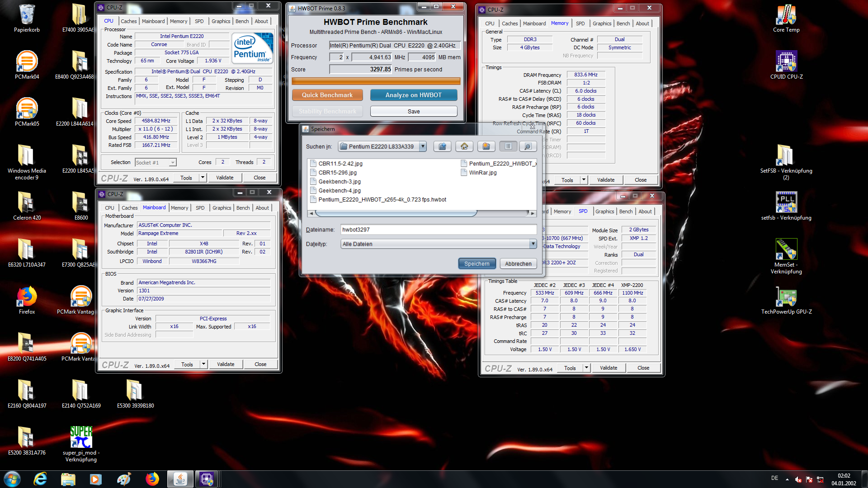Viewport: 868px width, 488px height.
Task: Expand the Tools dropdown arrow in SPD CPU-Z window
Action: pos(586,368)
